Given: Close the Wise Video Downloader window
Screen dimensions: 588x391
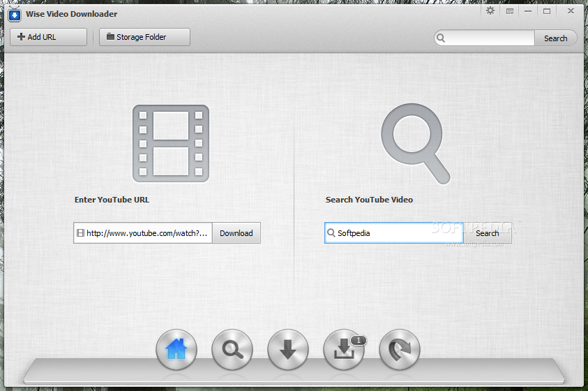Looking at the screenshot, I should pyautogui.click(x=571, y=11).
